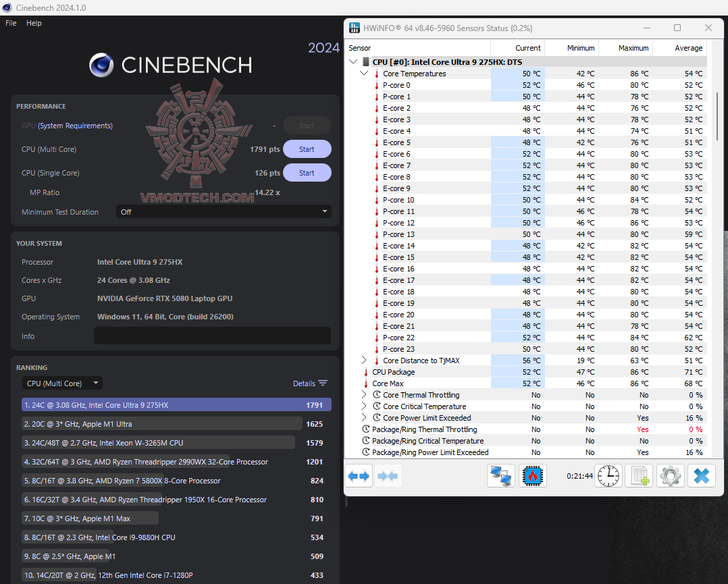This screenshot has height=584, width=728.
Task: Click the CPU chip with flame icon
Action: 533,476
